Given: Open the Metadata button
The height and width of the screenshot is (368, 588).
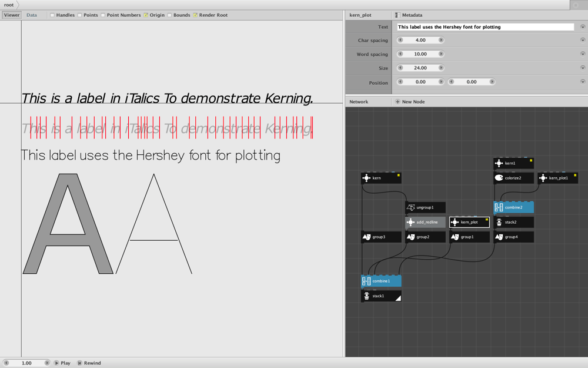Looking at the screenshot, I should (409, 15).
